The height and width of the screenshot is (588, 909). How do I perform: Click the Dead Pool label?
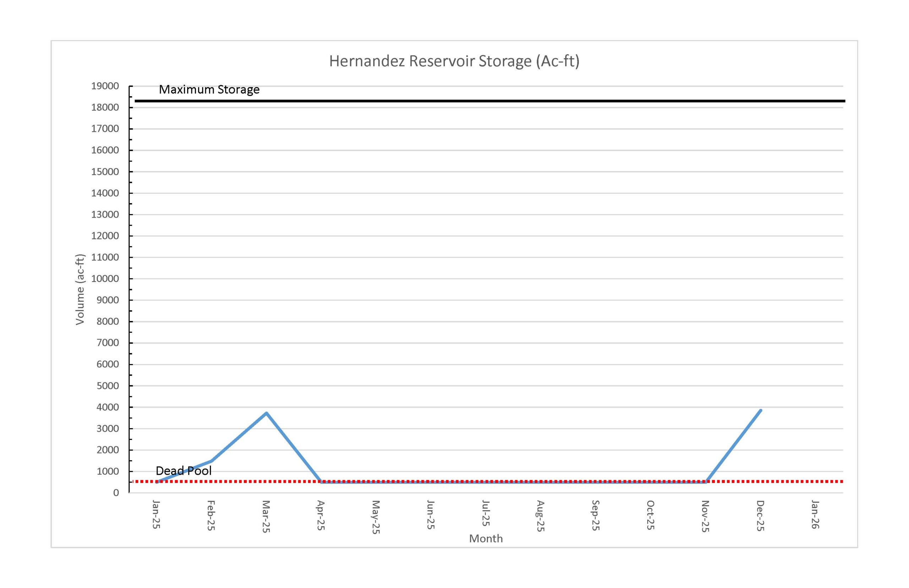tap(183, 470)
